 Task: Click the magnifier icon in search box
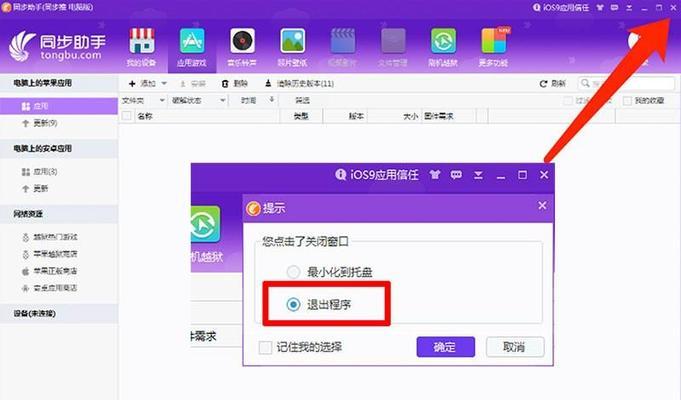click(x=585, y=83)
